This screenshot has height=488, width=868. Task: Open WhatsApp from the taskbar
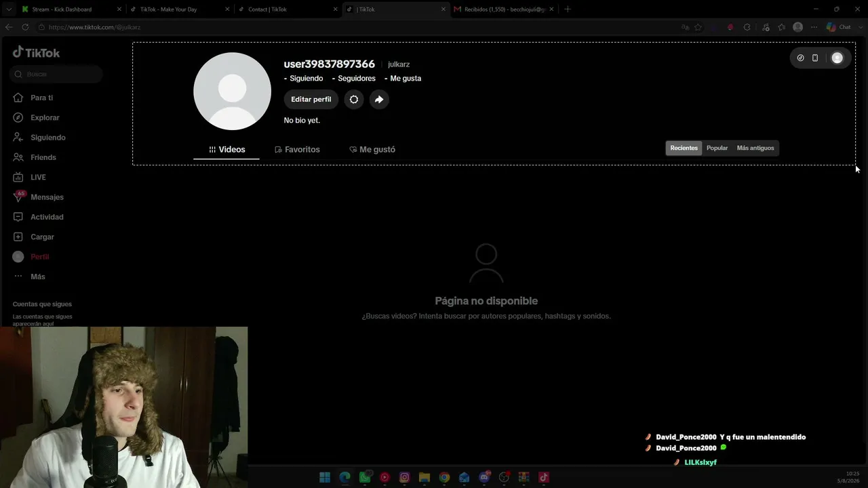(x=365, y=477)
